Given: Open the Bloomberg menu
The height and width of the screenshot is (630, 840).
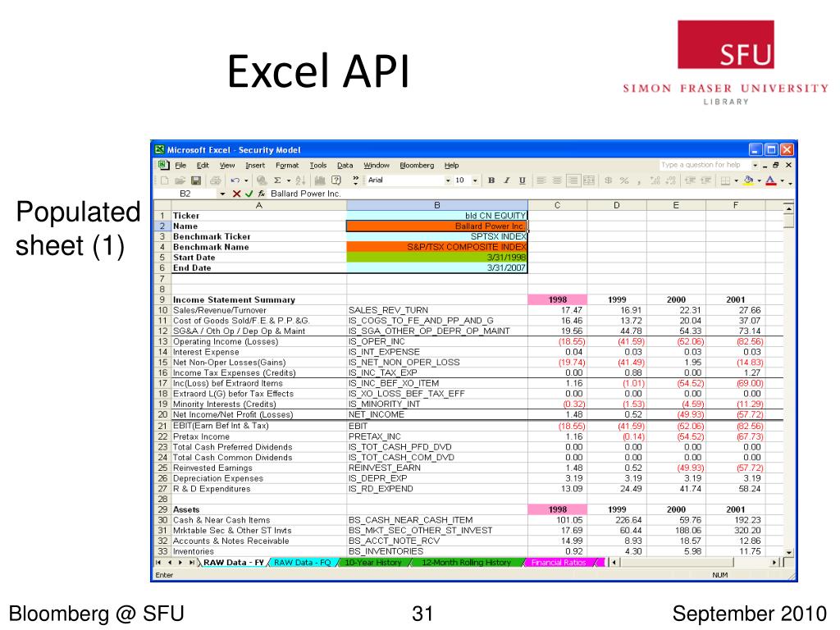Looking at the screenshot, I should click(x=417, y=166).
